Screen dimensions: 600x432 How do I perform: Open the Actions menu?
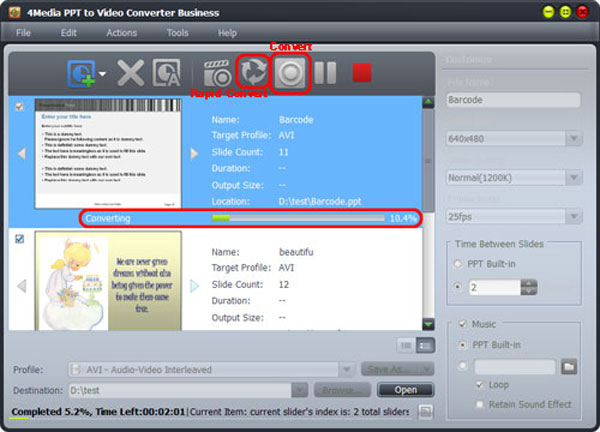122,33
